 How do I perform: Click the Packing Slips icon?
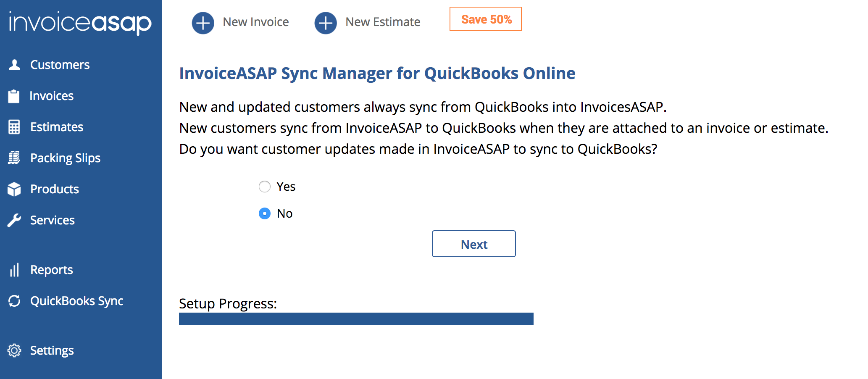14,158
